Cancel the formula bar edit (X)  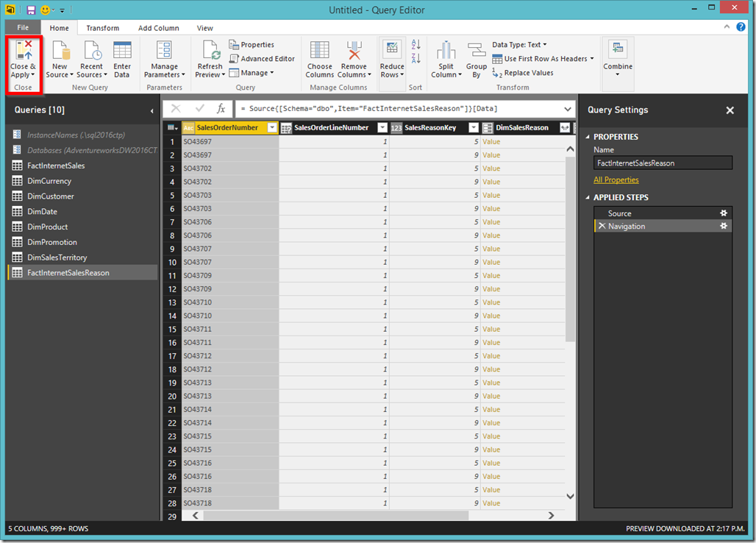click(x=176, y=108)
